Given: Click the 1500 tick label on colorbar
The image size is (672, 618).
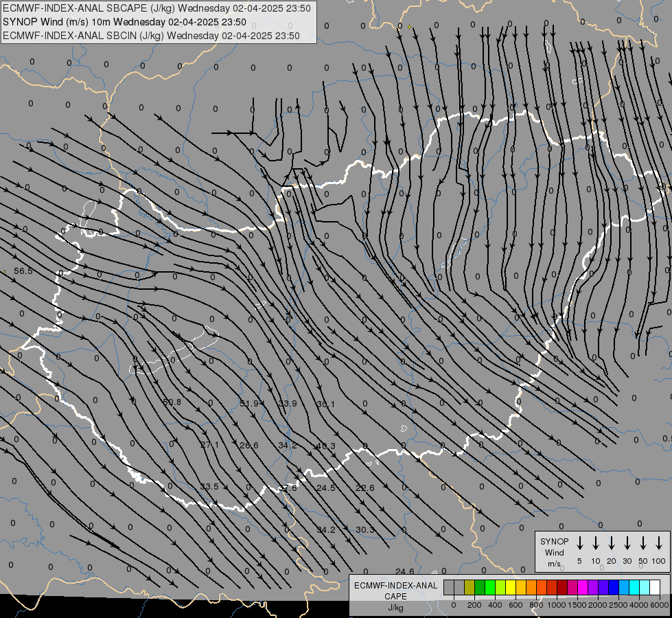Looking at the screenshot, I should pos(577,605).
